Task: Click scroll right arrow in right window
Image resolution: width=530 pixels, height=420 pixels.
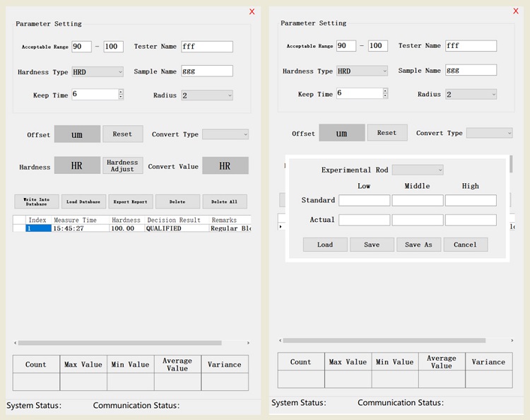Action: click(x=512, y=340)
